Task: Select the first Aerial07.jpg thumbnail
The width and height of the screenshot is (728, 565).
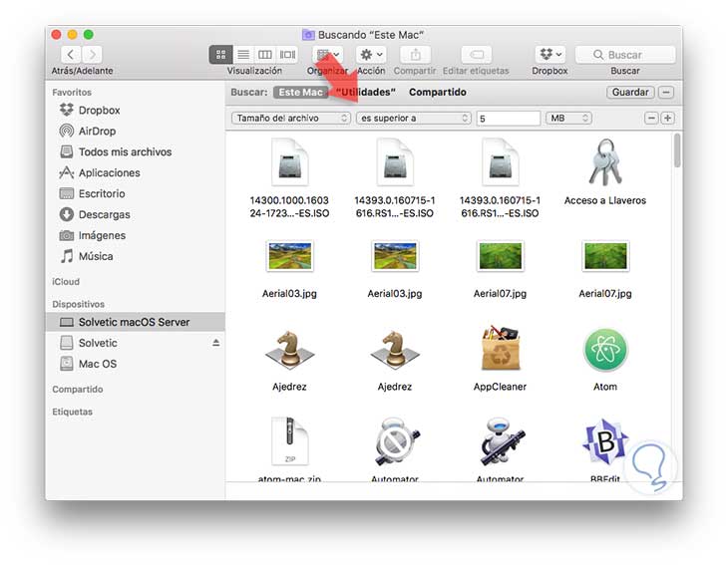Action: pyautogui.click(x=500, y=256)
